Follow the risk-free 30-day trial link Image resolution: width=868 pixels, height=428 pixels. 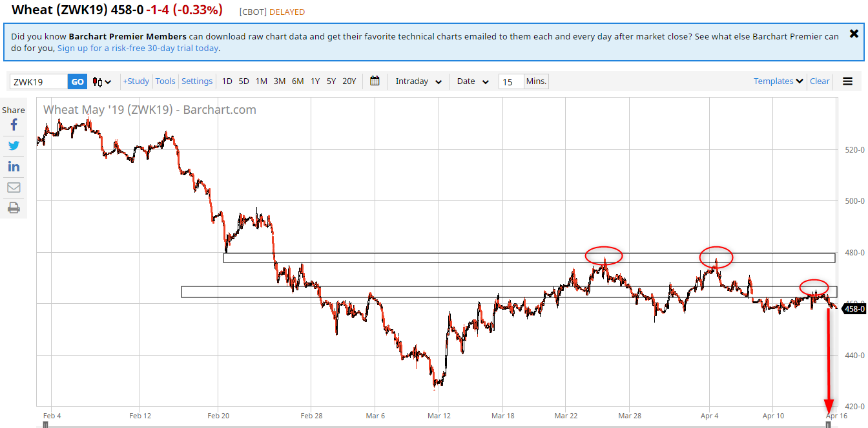coord(138,48)
